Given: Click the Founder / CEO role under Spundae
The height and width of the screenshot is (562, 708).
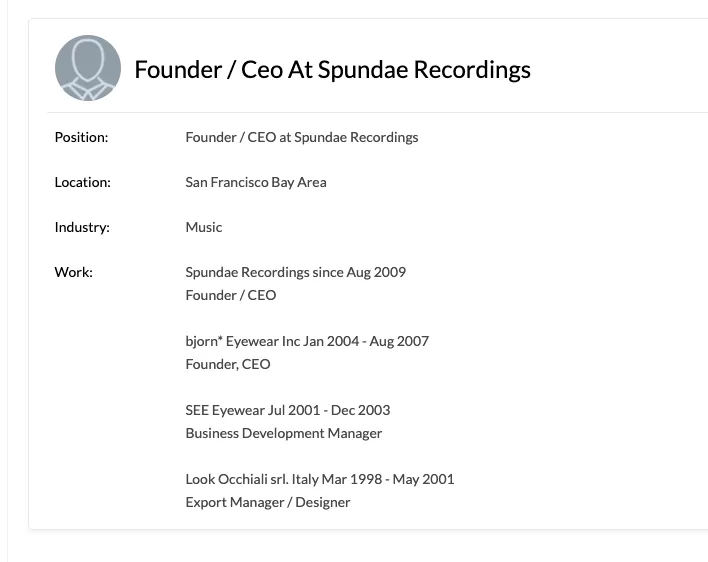Looking at the screenshot, I should point(231,295).
